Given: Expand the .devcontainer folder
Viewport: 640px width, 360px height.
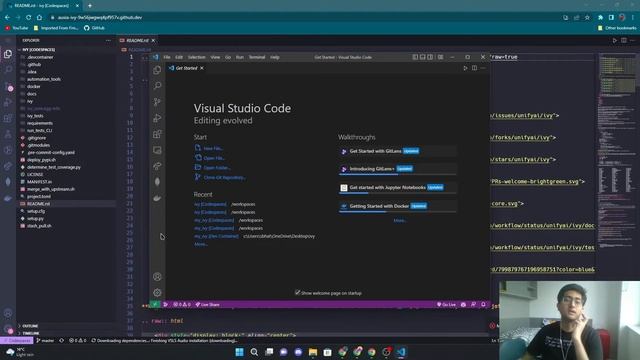Looking at the screenshot, I should click(40, 57).
